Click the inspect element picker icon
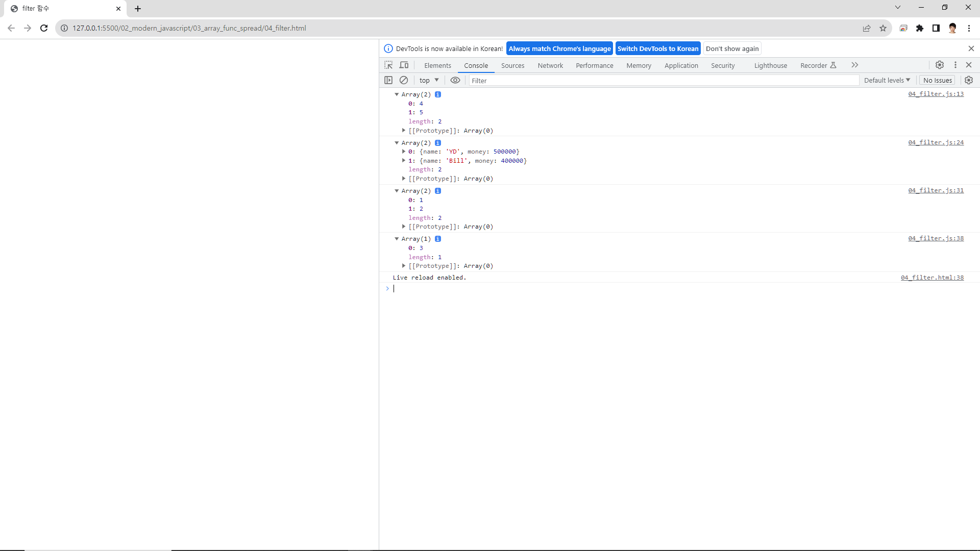 pos(388,65)
